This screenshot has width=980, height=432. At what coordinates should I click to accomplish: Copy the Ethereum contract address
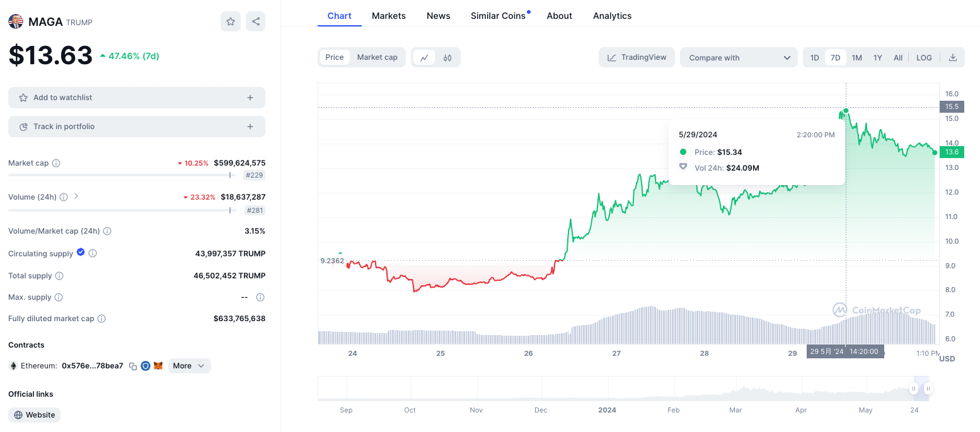133,366
